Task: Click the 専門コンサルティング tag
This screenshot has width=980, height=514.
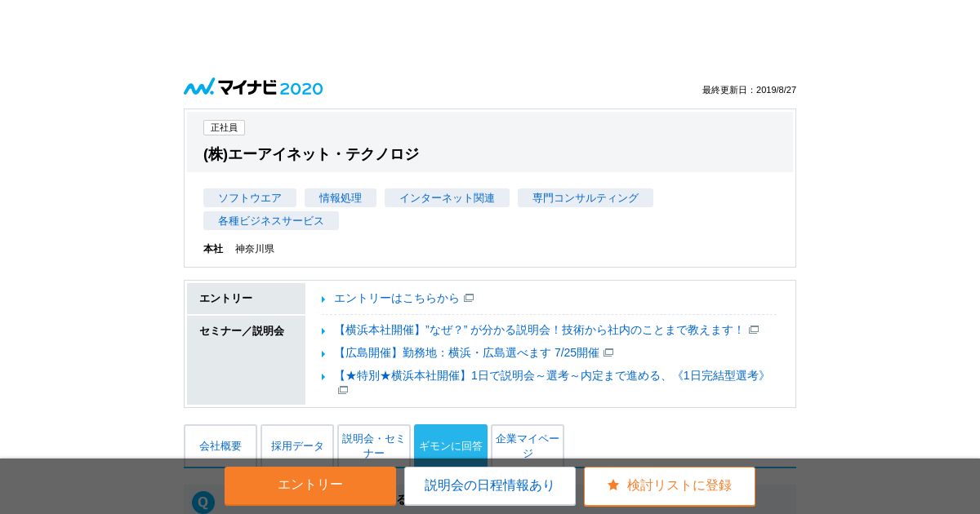Action: point(586,197)
